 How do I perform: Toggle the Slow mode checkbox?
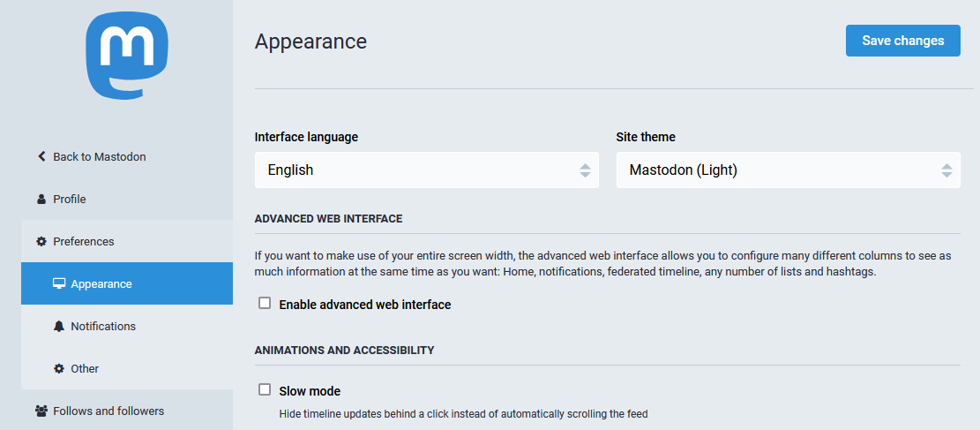click(265, 390)
